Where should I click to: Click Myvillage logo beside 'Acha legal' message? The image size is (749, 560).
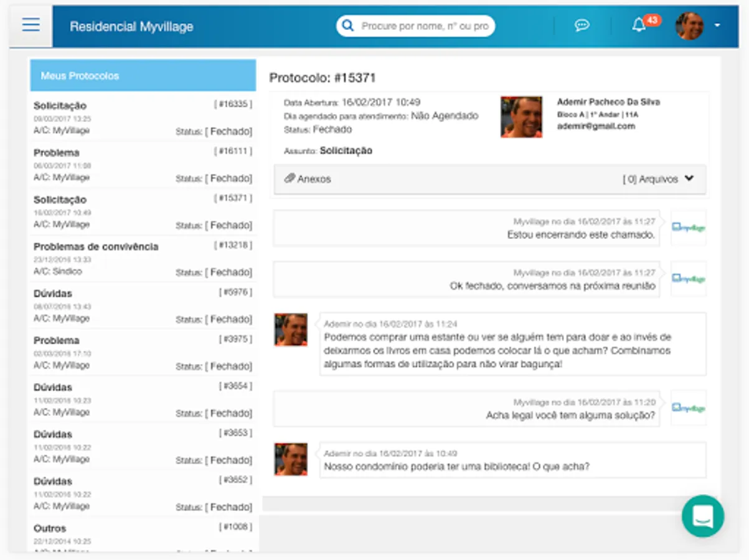pos(689,408)
